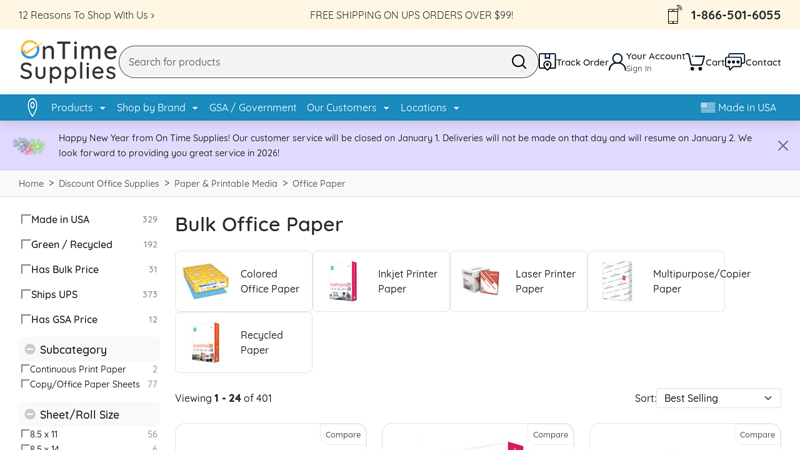Image resolution: width=800 pixels, height=450 pixels.
Task: Click the location pin icon in nav bar
Action: tap(32, 108)
